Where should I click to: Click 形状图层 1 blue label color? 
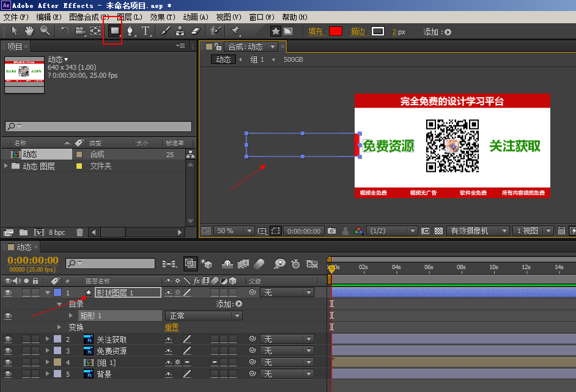pos(57,292)
